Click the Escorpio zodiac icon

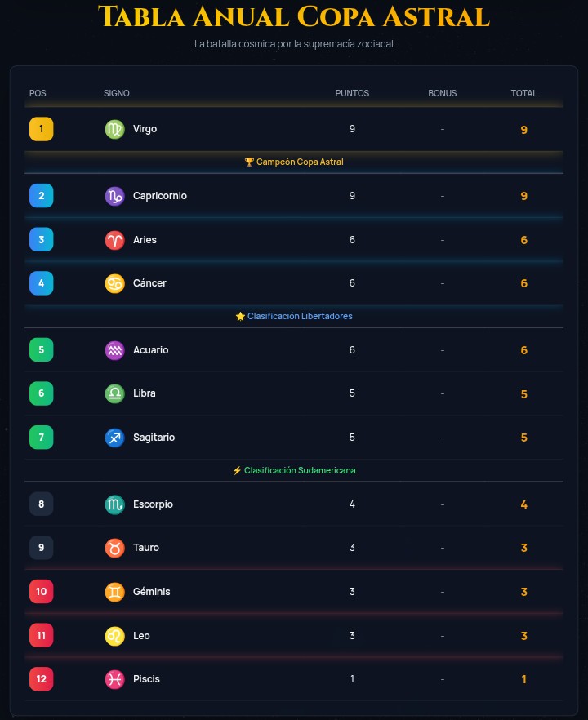coord(115,504)
